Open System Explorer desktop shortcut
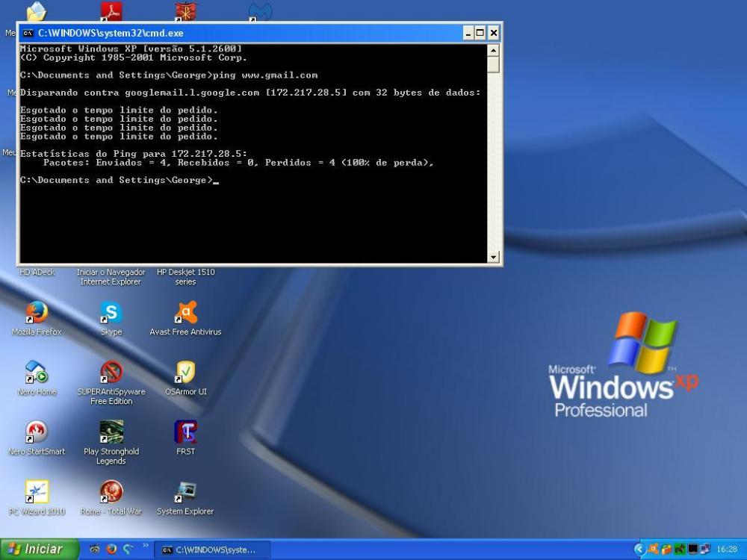This screenshot has height=560, width=747. (x=185, y=492)
